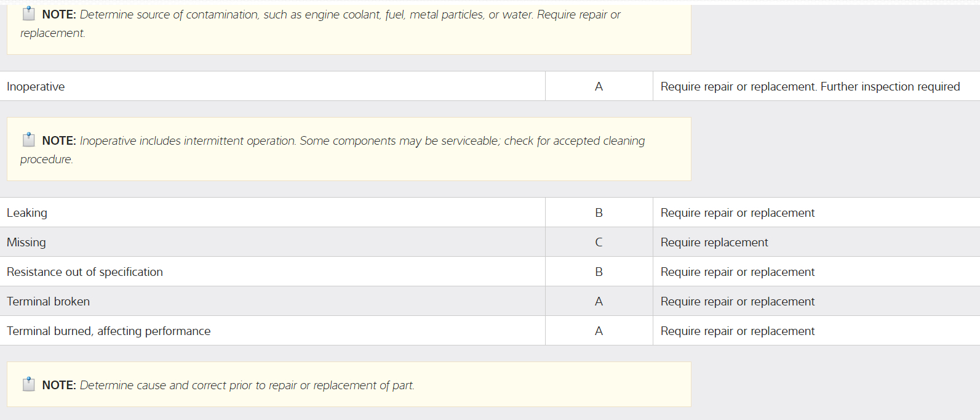Select the "Inoperative" condition cell

(36, 87)
